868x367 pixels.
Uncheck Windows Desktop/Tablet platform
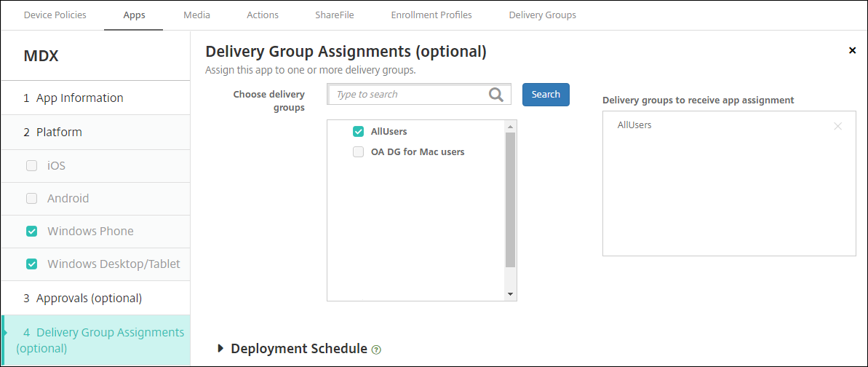[x=31, y=264]
